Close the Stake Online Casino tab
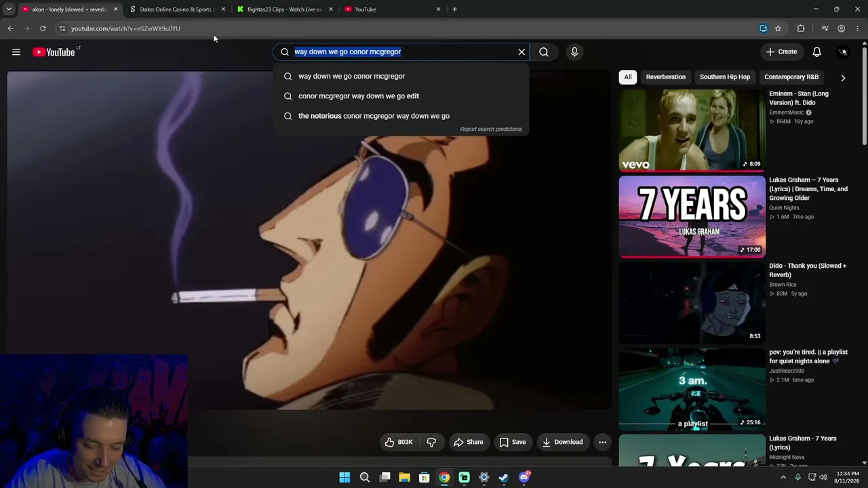This screenshot has width=868, height=488. click(x=223, y=9)
